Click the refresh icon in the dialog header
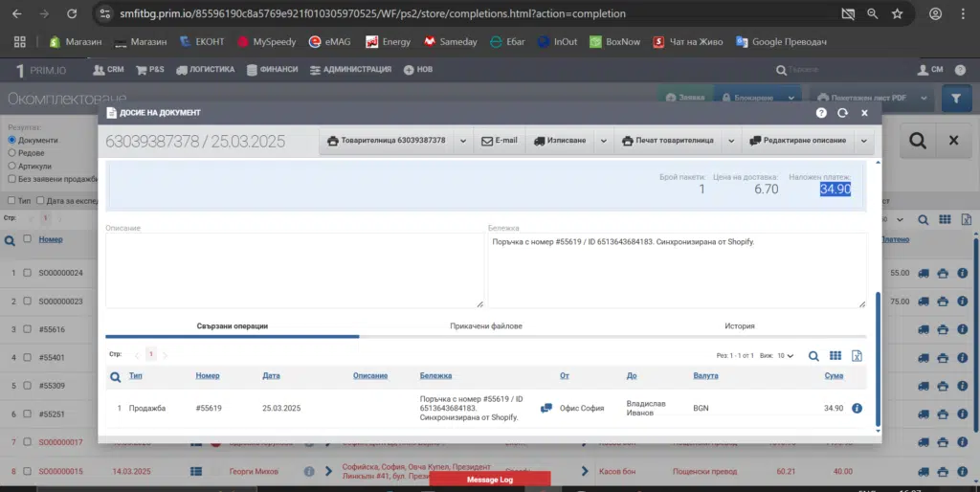980x492 pixels. 842,113
